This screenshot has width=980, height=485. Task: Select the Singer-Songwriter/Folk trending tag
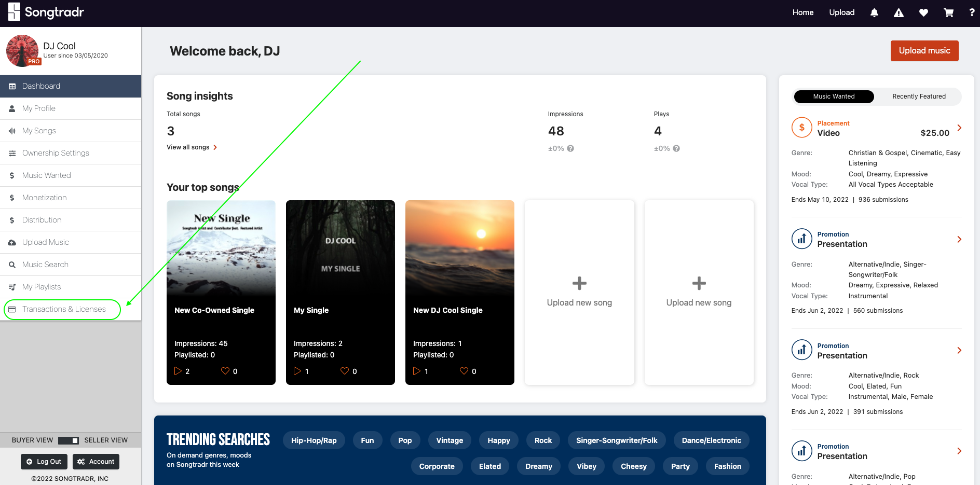[617, 440]
